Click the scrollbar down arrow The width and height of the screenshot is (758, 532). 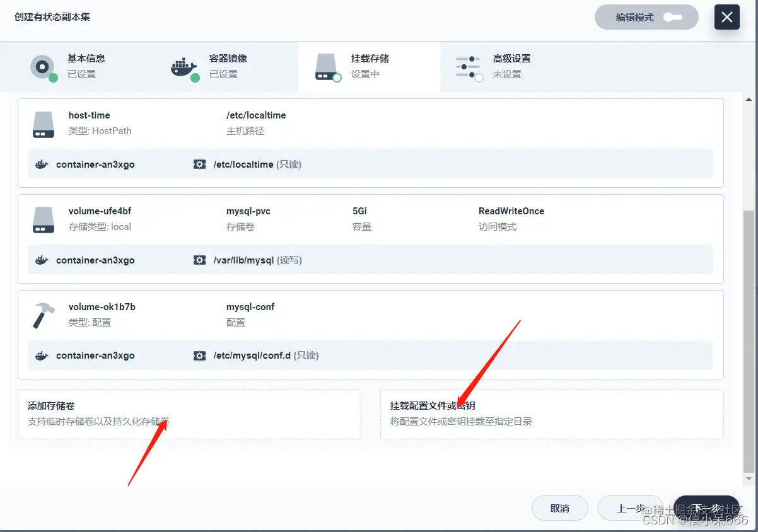[749, 479]
